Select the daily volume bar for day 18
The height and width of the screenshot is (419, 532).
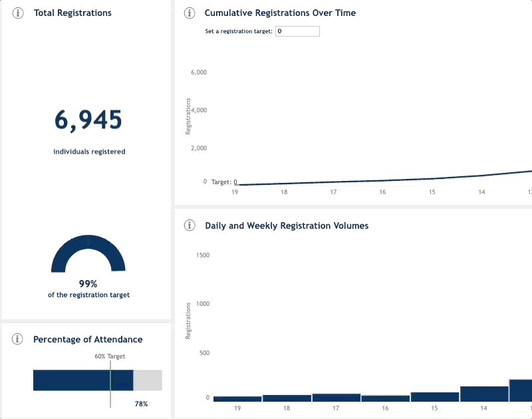(287, 398)
